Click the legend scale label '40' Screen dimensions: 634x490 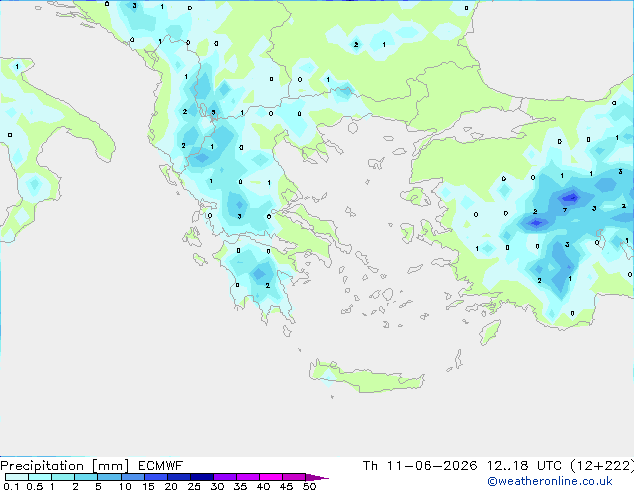point(264,486)
